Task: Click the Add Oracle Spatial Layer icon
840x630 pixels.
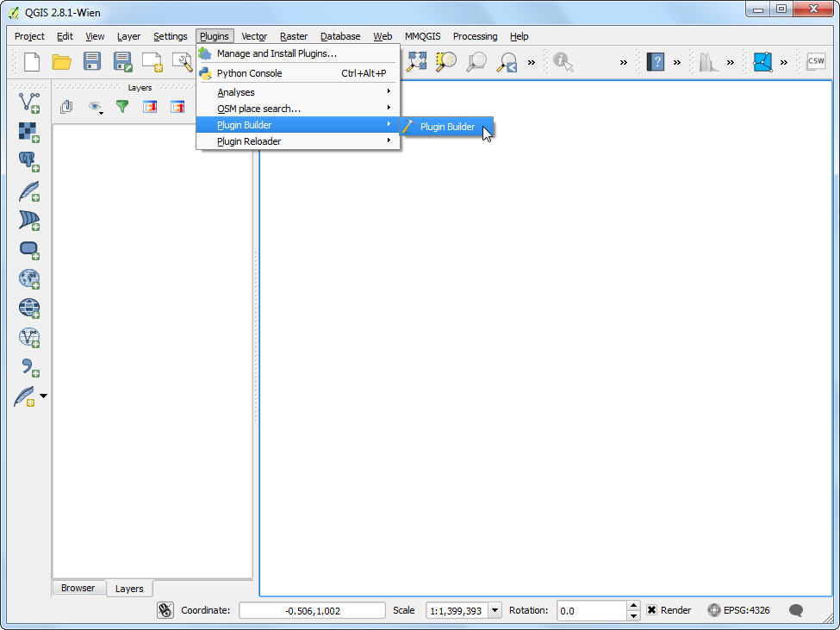Action: (x=29, y=250)
